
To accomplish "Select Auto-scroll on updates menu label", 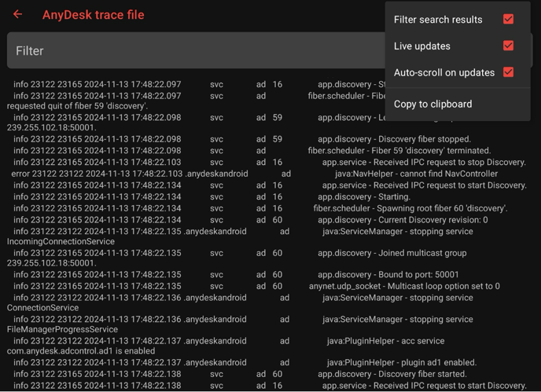I will (444, 73).
